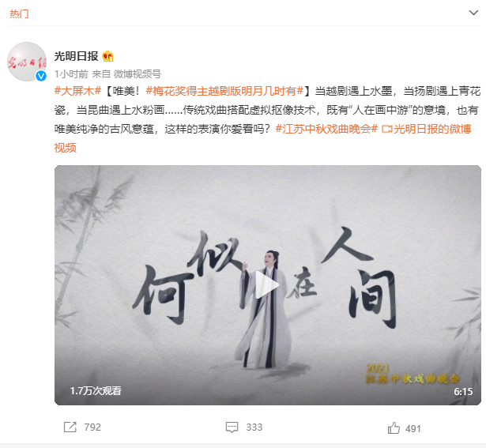486x448 pixels.
Task: Open the 光明日报 profile avatar
Action: [x=27, y=62]
